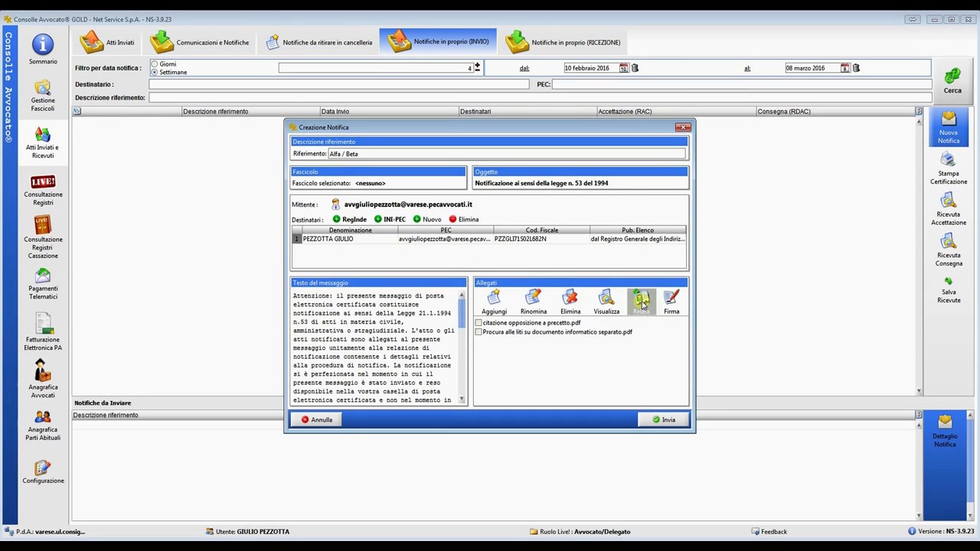Click the Riferimento input field
This screenshot has width=980, height=551.
[x=507, y=154]
